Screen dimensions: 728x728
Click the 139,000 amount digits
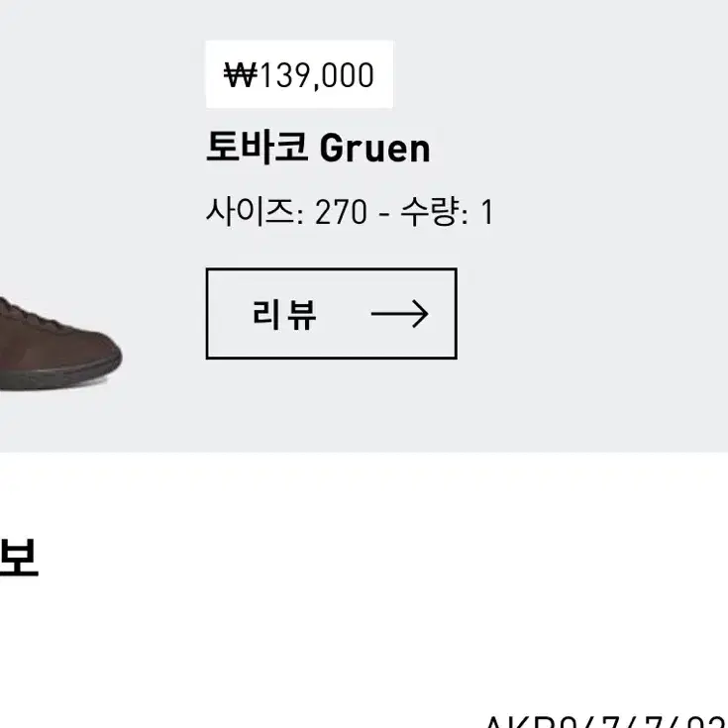pyautogui.click(x=317, y=75)
